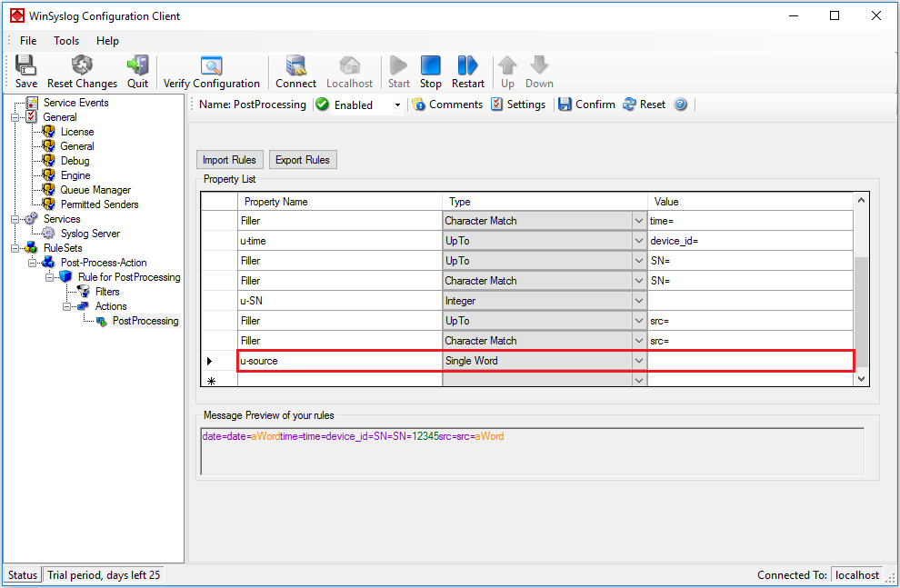Select the Syslog Server tree node
This screenshot has height=588, width=900.
point(90,234)
